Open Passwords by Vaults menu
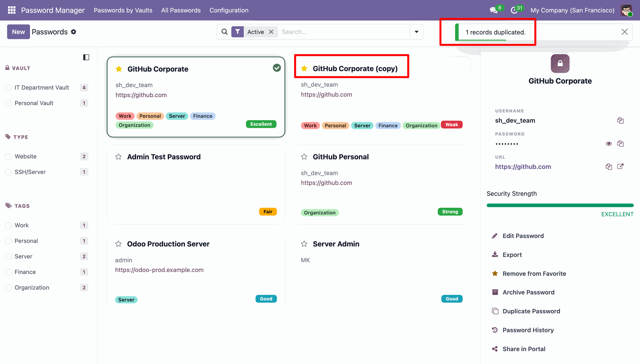Image resolution: width=640 pixels, height=364 pixels. click(123, 10)
